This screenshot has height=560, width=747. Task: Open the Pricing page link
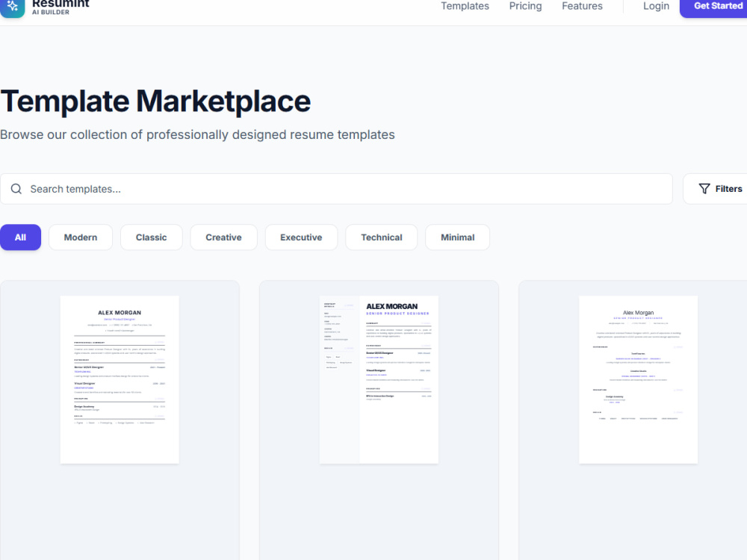coord(525,6)
